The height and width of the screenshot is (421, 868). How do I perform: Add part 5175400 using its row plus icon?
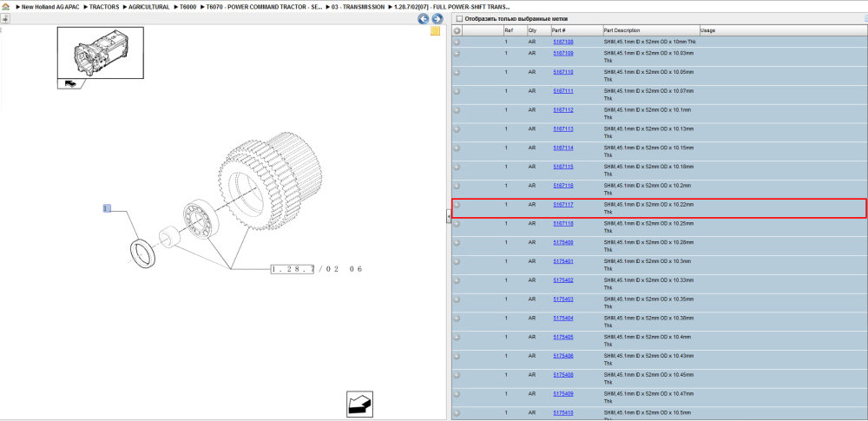click(457, 243)
